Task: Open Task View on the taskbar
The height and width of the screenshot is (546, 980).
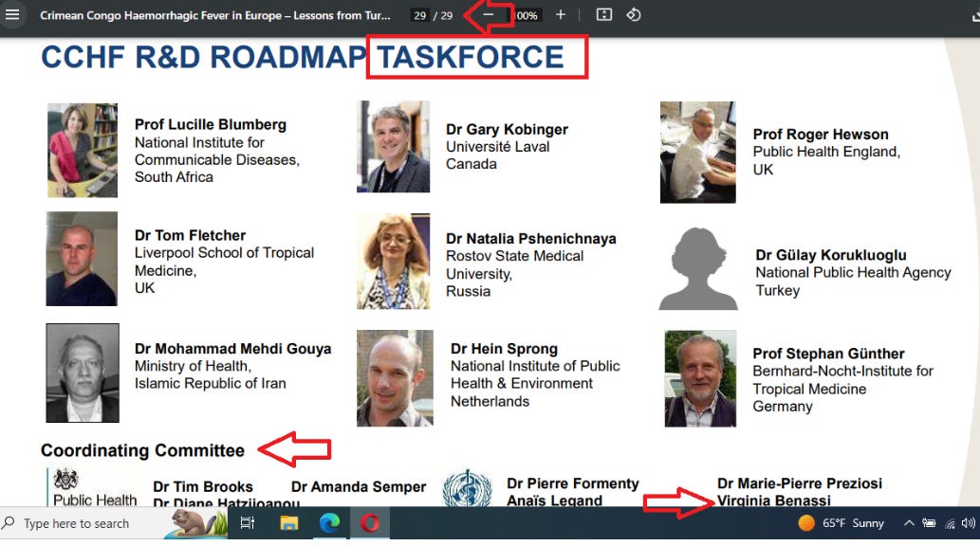Action: coord(248,523)
